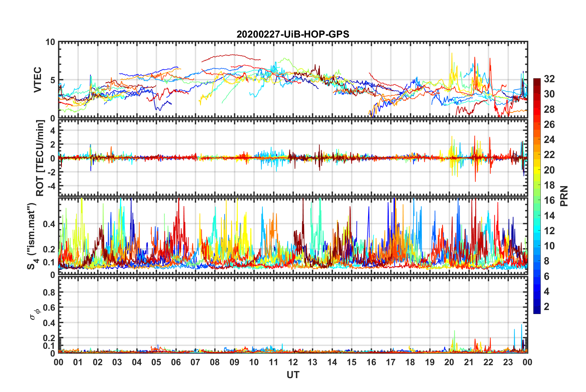This screenshot has height=392, width=586.
Task: Click the PRN colorbar label
Action: tap(564, 196)
